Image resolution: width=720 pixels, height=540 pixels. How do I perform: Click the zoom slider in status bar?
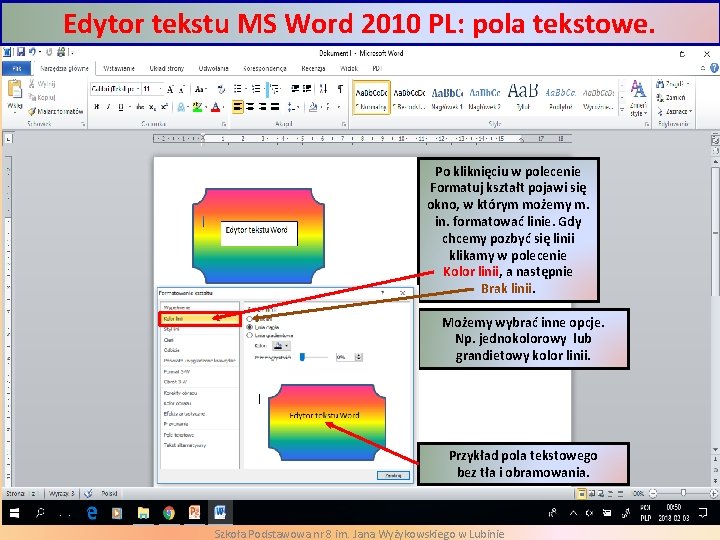(x=683, y=493)
